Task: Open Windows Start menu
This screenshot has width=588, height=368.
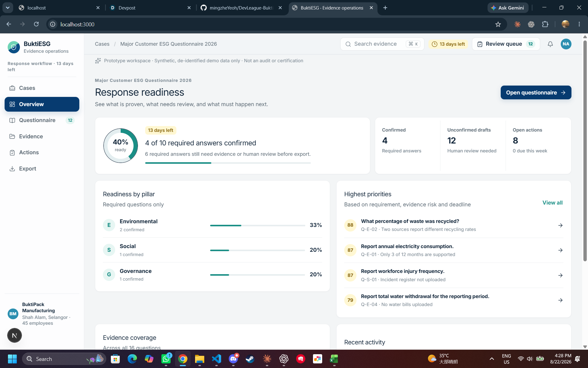Action: 12,359
